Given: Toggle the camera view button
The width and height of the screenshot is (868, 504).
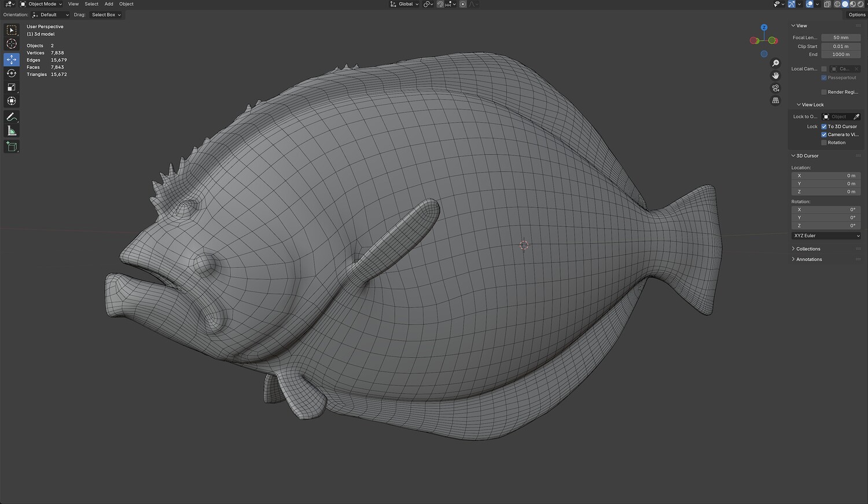Looking at the screenshot, I should pyautogui.click(x=776, y=88).
